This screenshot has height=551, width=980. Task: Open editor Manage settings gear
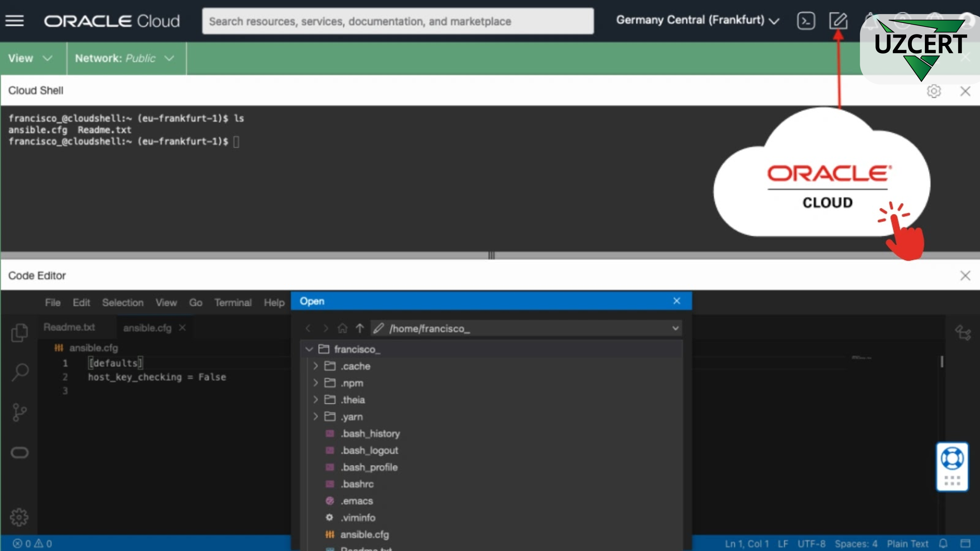(x=19, y=517)
